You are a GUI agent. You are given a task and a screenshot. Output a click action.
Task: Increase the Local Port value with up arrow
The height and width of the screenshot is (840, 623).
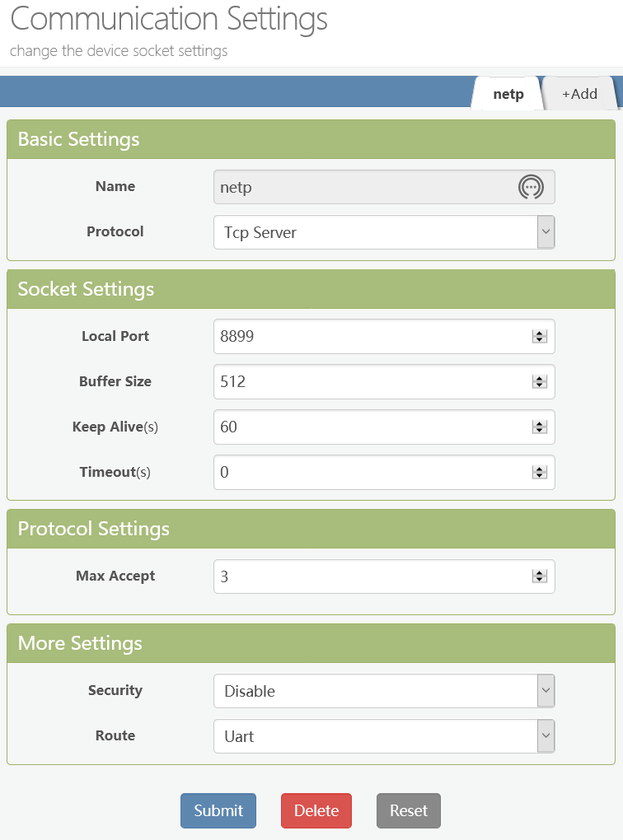click(x=540, y=333)
